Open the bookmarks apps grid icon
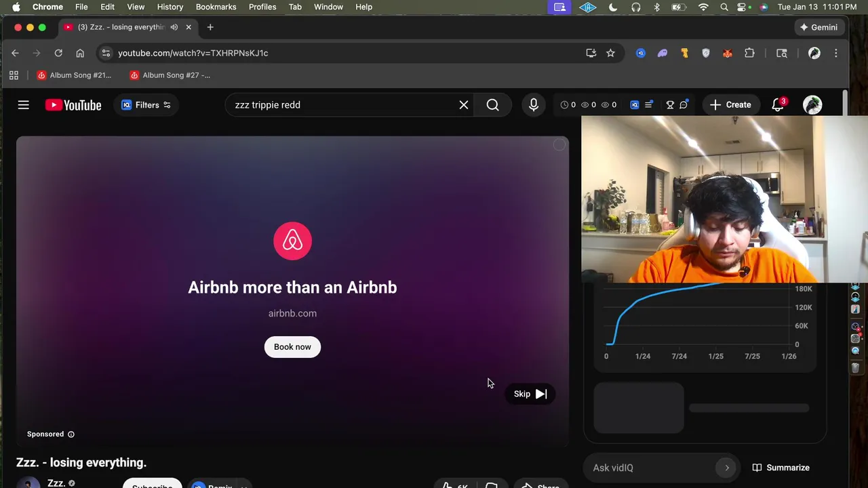 [x=14, y=75]
